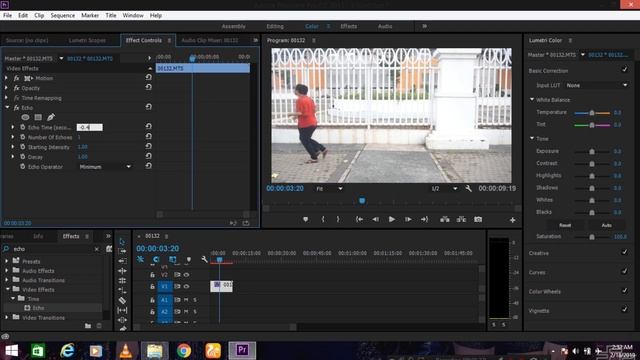Switch to the Audio workspace

coord(385,26)
